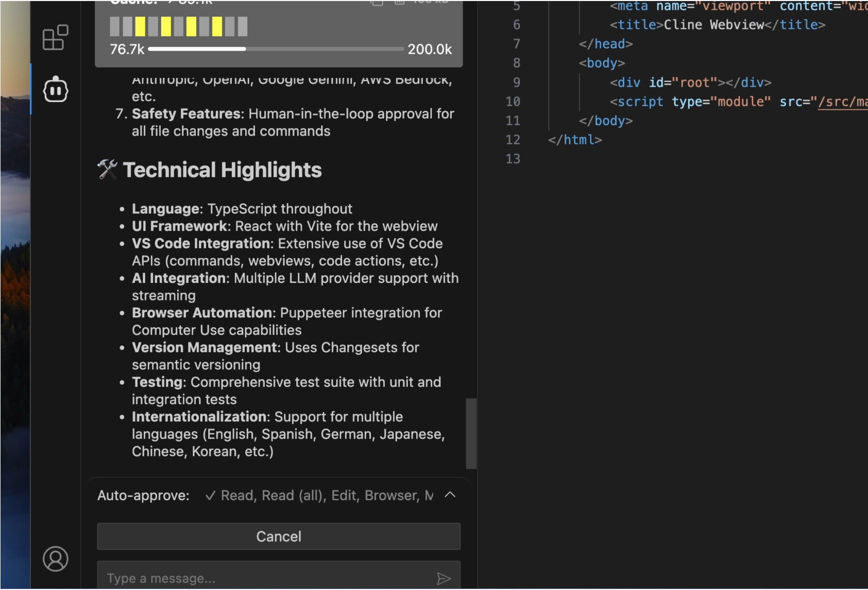Click the closing </html> tag in the editor

pyautogui.click(x=575, y=140)
